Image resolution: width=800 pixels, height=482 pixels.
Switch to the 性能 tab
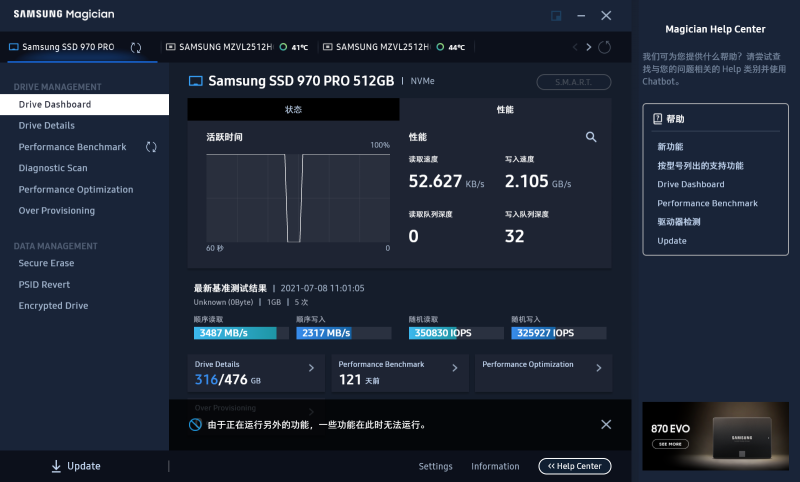click(505, 109)
